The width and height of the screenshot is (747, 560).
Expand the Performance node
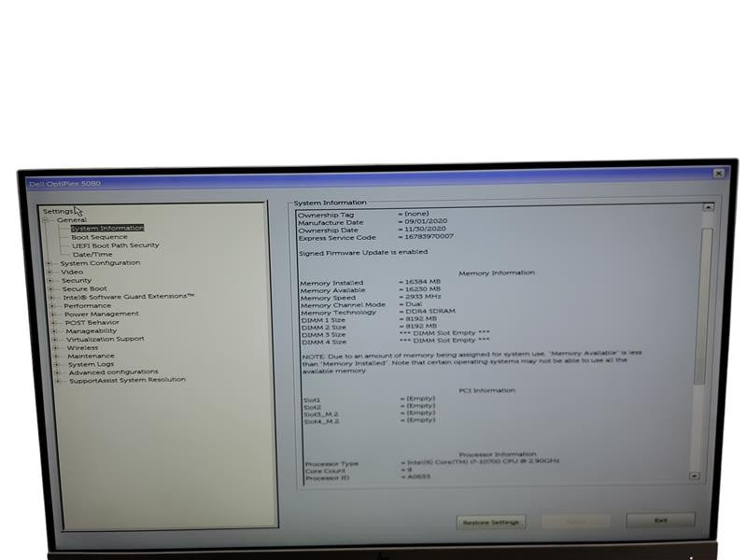click(52, 306)
